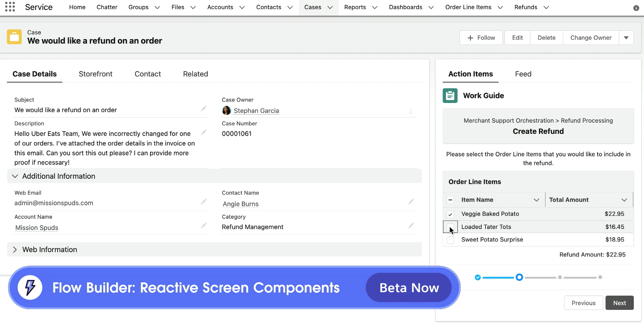Click Stephan Garcia's avatar picture
This screenshot has height=334, width=644.
click(x=227, y=110)
